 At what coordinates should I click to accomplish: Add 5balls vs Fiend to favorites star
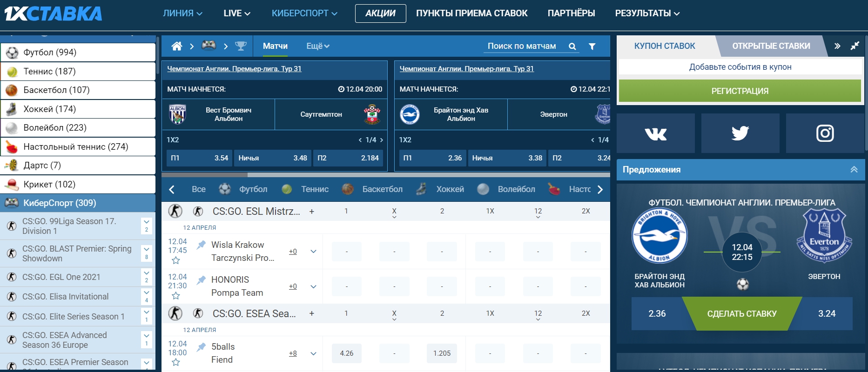176,362
